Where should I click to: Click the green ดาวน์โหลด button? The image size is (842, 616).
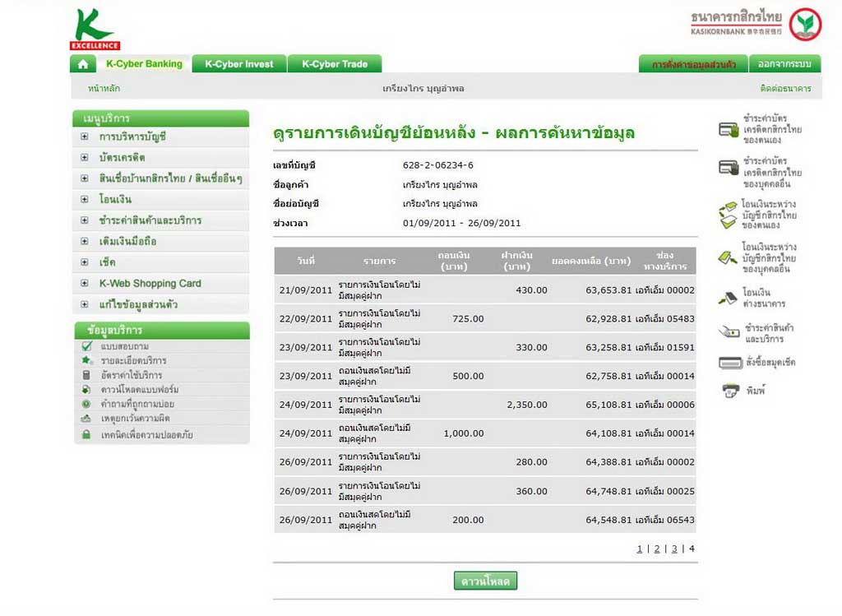tap(485, 581)
